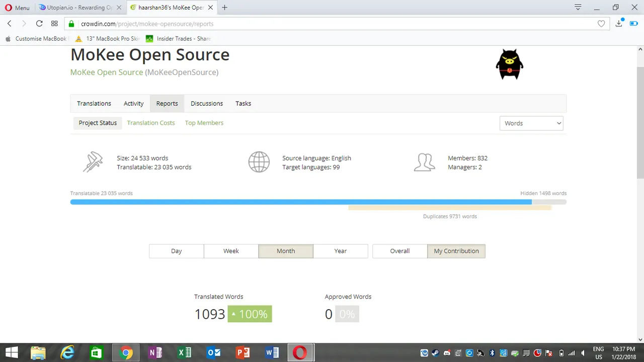Switch to the Activity tab

[x=134, y=104]
